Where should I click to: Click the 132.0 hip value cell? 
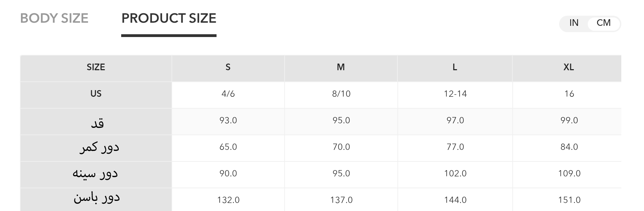point(228,200)
